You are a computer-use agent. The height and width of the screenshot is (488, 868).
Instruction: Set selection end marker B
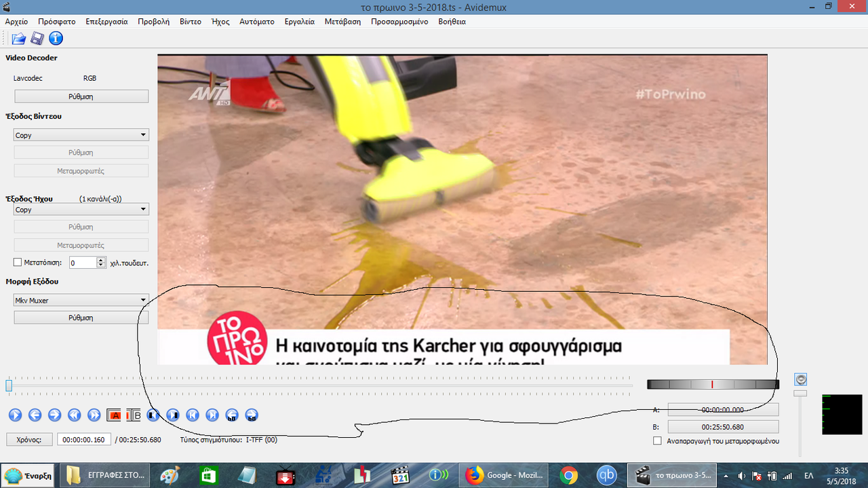point(134,415)
